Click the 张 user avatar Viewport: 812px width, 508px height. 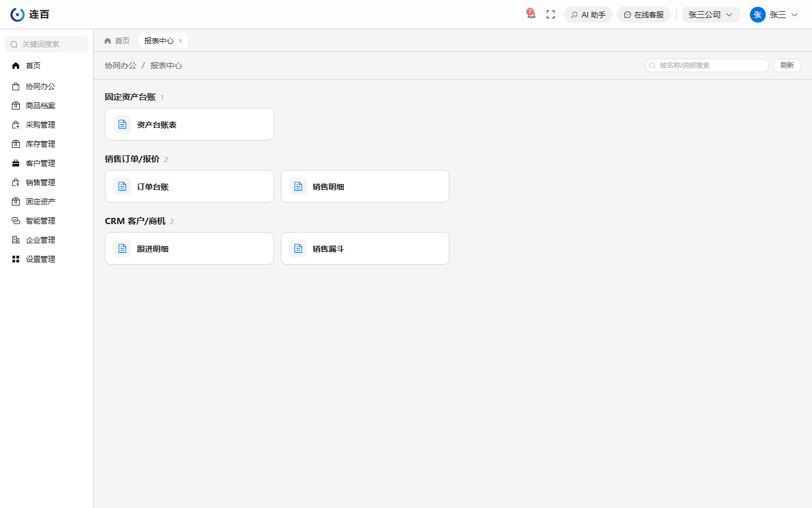click(x=757, y=15)
